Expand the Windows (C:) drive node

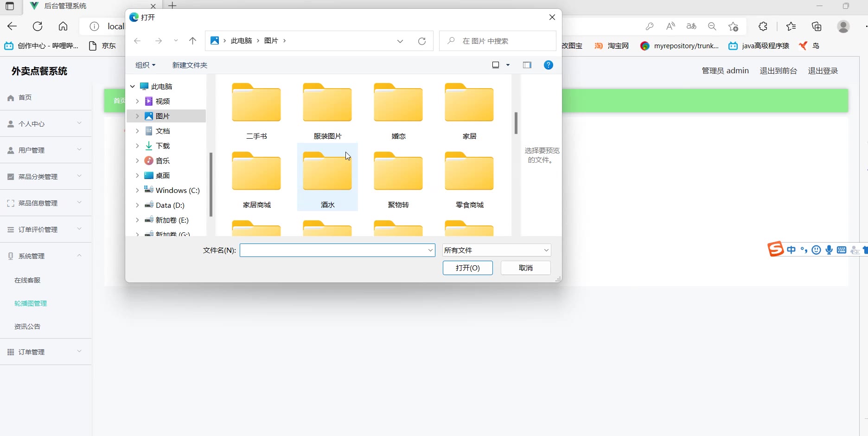click(137, 190)
